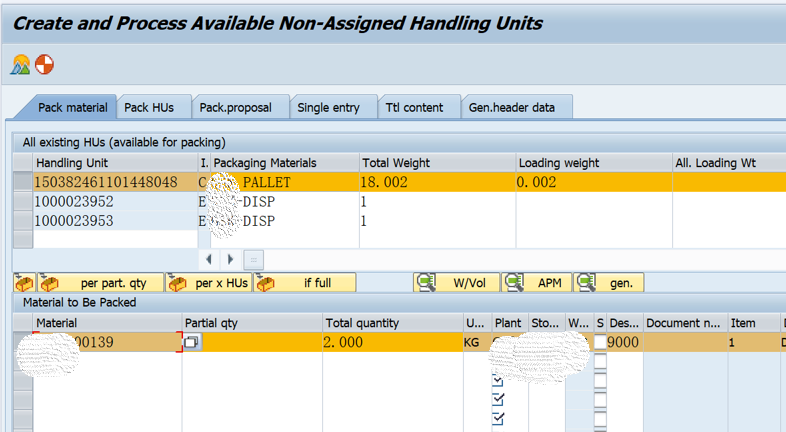Open the Pack material tab
Viewport: 786px width, 432px height.
pos(73,107)
